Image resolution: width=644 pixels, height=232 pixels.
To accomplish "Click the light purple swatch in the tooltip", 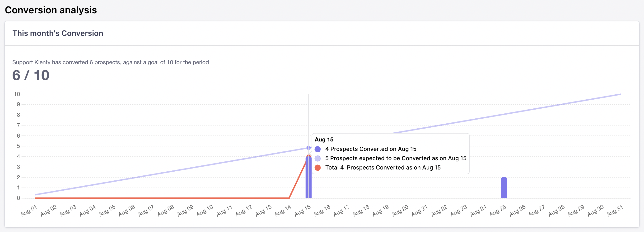I will point(317,158).
